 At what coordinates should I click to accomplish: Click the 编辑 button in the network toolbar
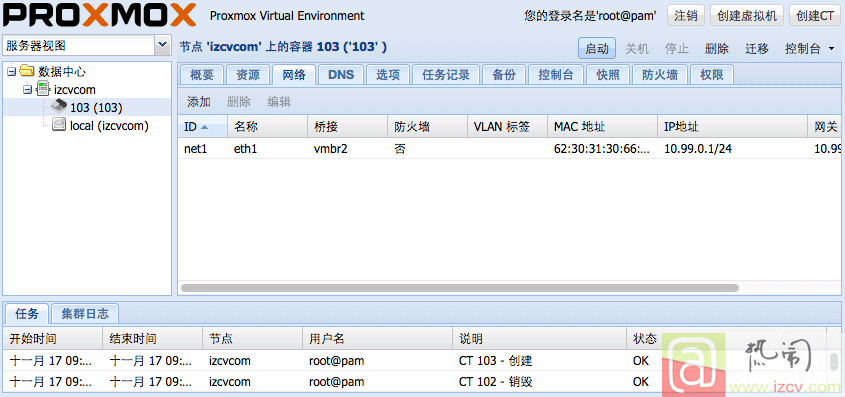[x=279, y=101]
